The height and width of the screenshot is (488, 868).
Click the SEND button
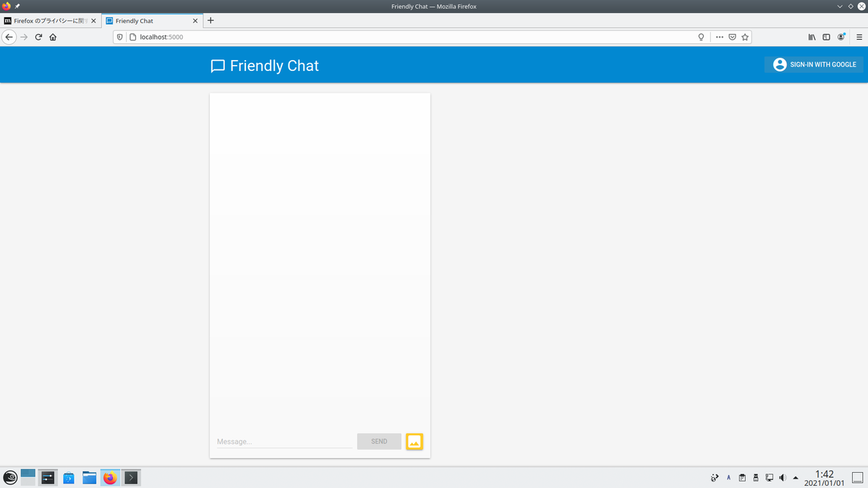[x=379, y=441]
